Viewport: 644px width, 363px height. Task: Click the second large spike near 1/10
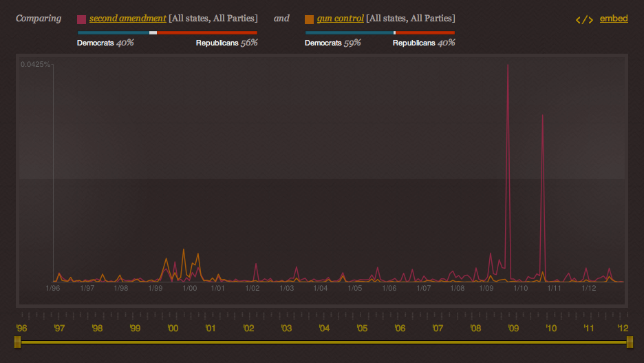pyautogui.click(x=543, y=115)
